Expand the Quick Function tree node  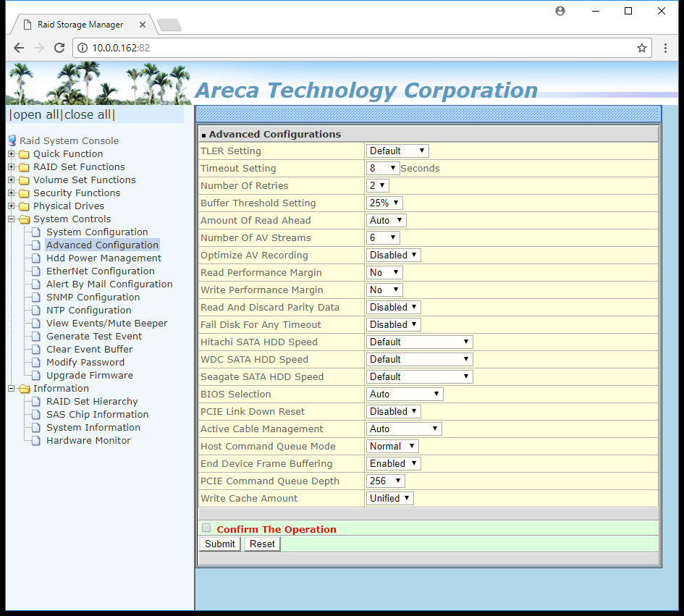(x=12, y=154)
